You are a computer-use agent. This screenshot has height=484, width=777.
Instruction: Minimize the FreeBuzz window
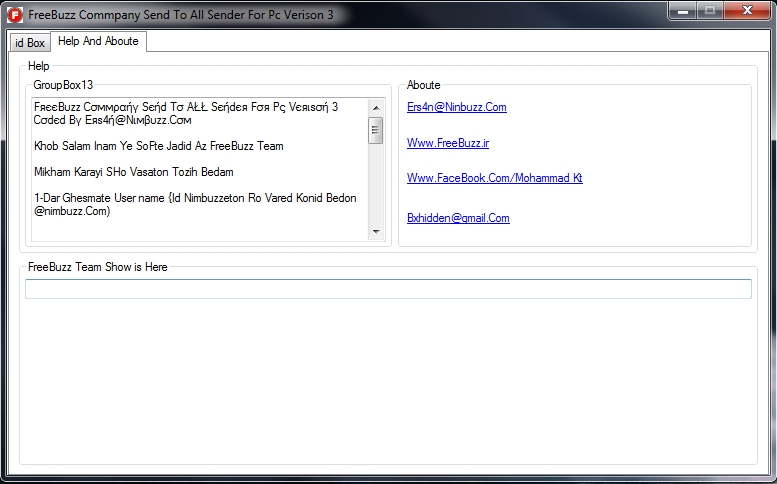pos(683,10)
